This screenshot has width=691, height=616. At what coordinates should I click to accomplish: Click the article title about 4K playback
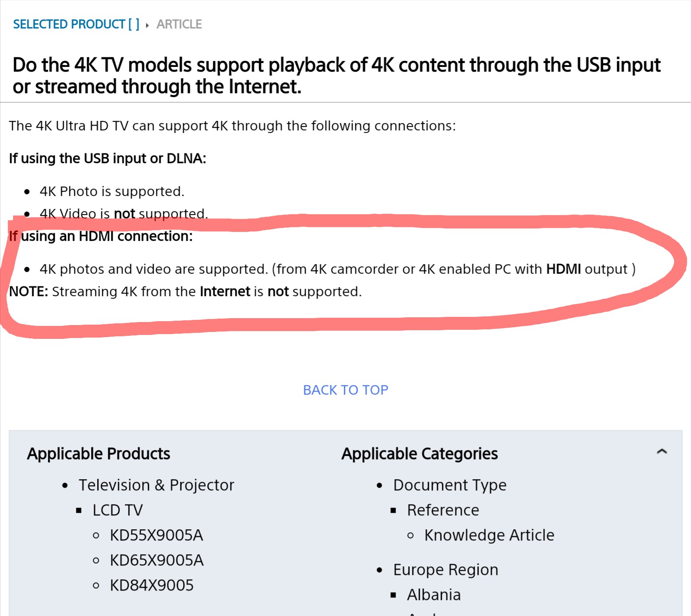336,76
